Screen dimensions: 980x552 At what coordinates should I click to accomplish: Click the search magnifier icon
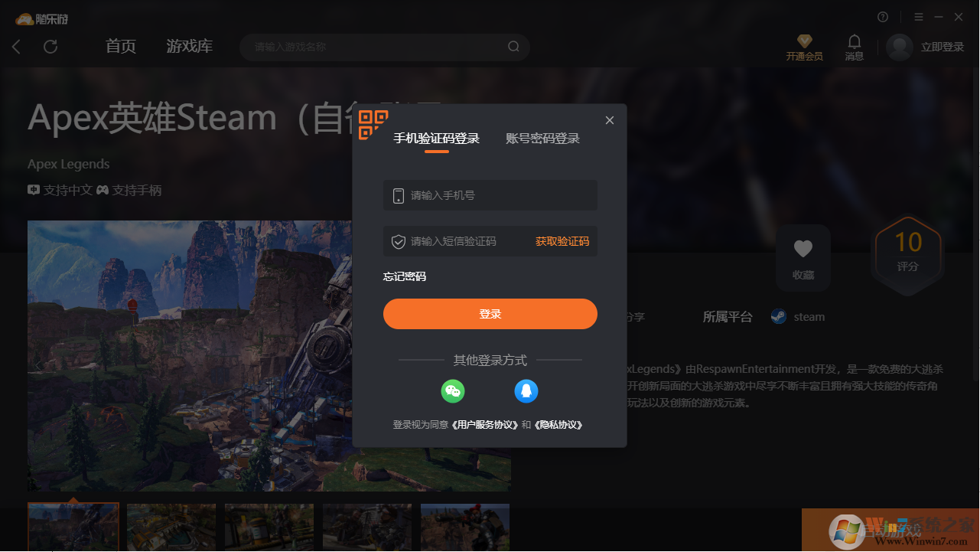click(513, 46)
